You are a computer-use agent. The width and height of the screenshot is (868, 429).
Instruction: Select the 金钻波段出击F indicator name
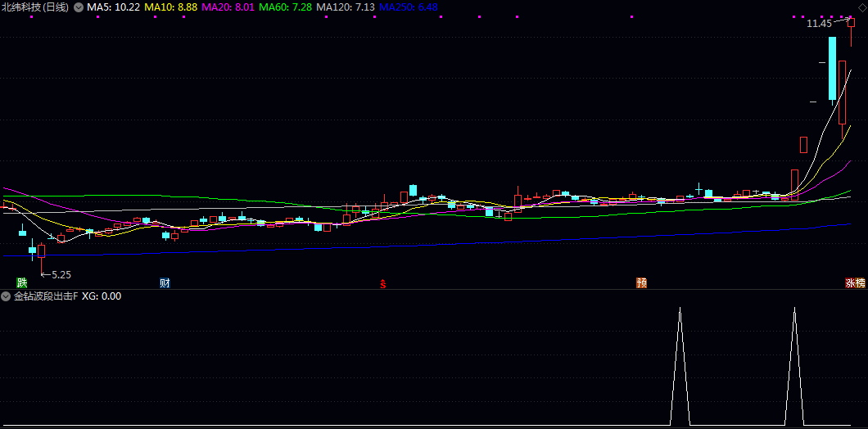(46, 296)
